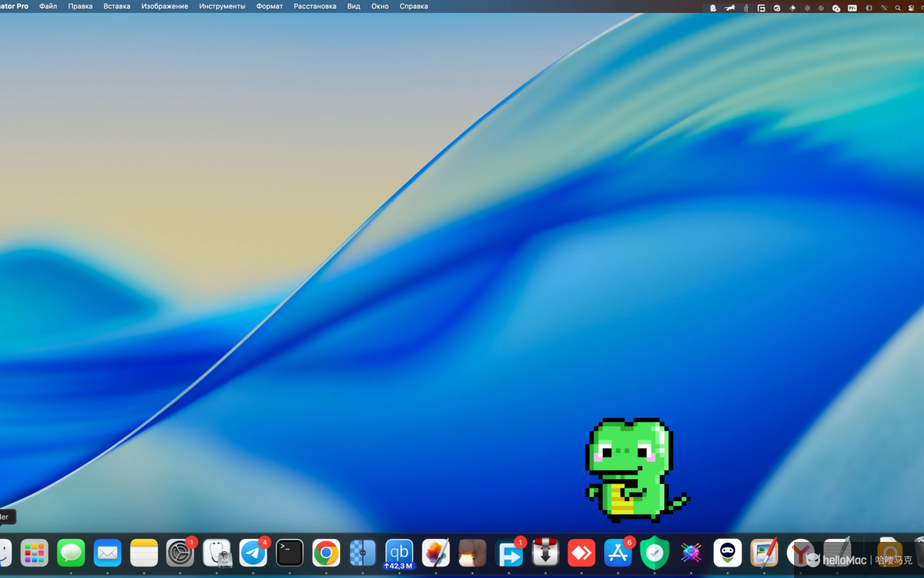
Task: Open the Изображение menu
Action: pos(165,7)
